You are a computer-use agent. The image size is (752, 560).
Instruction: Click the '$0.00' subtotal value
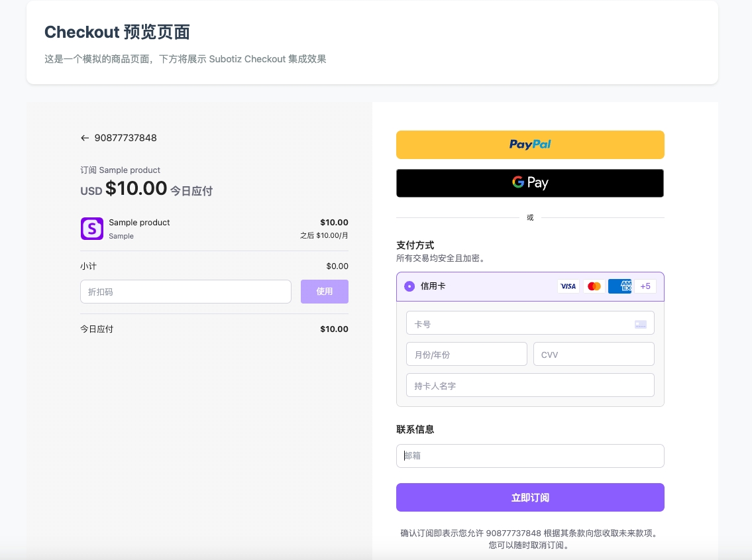point(337,266)
